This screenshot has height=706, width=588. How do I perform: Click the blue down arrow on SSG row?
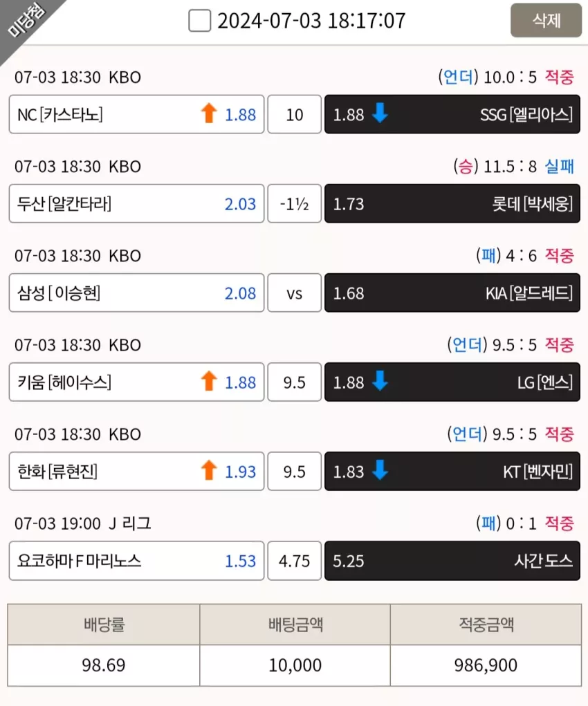[x=380, y=113]
